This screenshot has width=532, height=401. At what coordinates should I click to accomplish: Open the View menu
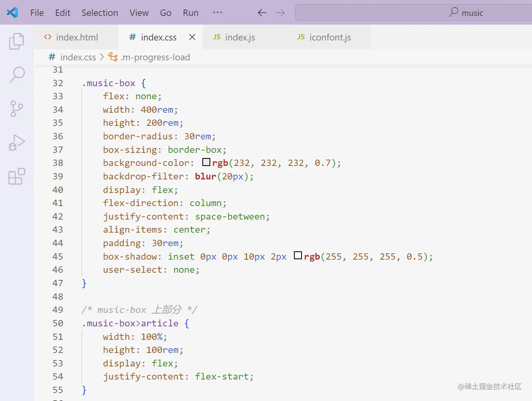coord(139,13)
